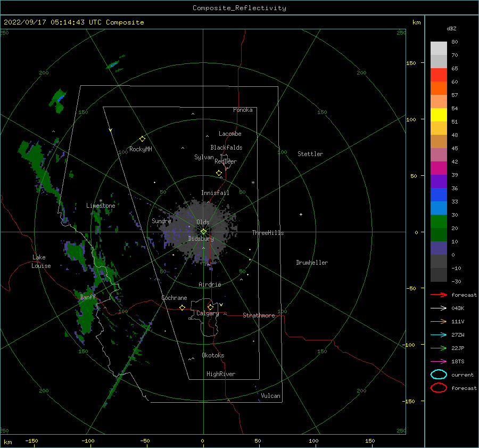Image resolution: width=479 pixels, height=448 pixels.
Task: Click the cyan current ellipse icon
Action: (439, 374)
